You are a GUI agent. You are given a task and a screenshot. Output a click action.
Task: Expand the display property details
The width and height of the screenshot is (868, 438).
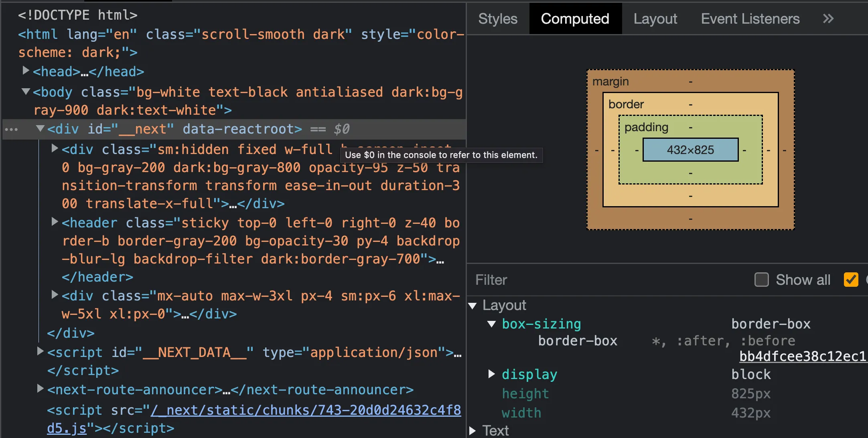click(x=491, y=374)
